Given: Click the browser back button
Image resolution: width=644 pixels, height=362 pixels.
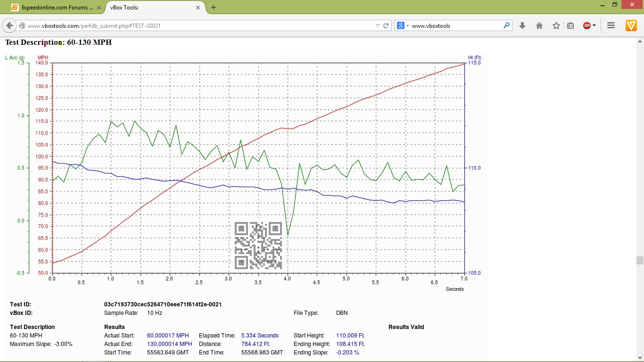Looking at the screenshot, I should point(9,25).
